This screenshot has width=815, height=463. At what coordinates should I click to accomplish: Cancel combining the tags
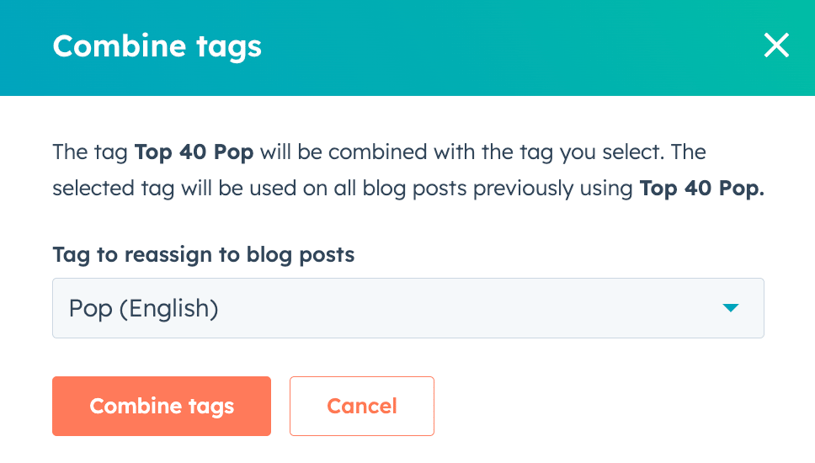point(361,406)
